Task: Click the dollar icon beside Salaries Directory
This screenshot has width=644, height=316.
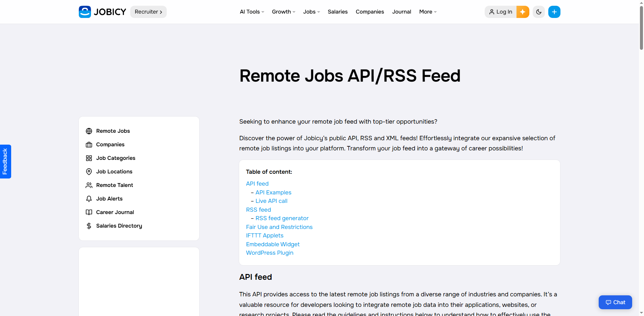Action: click(x=89, y=226)
